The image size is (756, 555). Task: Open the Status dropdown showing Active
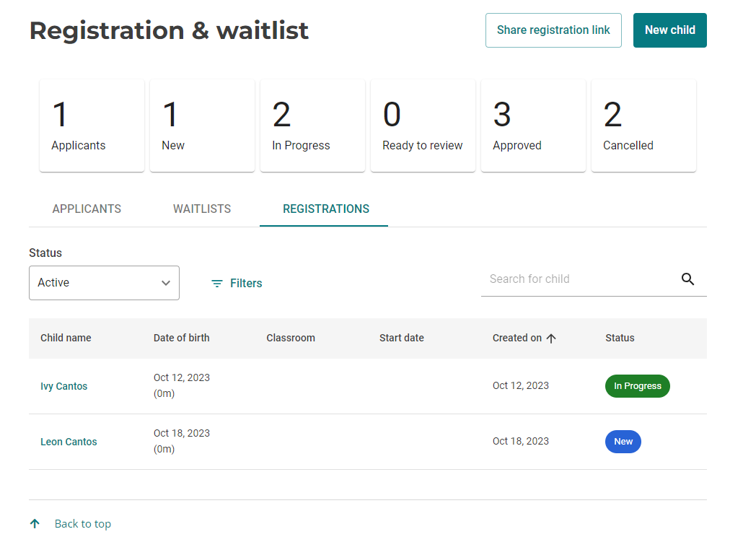[x=104, y=283]
